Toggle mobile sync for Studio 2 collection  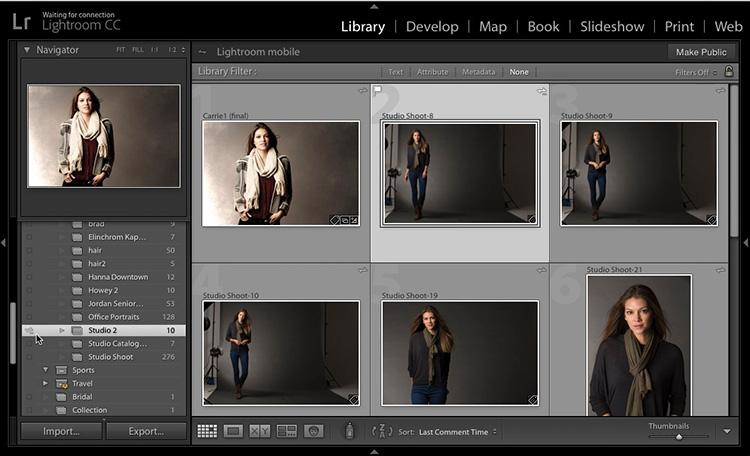pyautogui.click(x=29, y=330)
